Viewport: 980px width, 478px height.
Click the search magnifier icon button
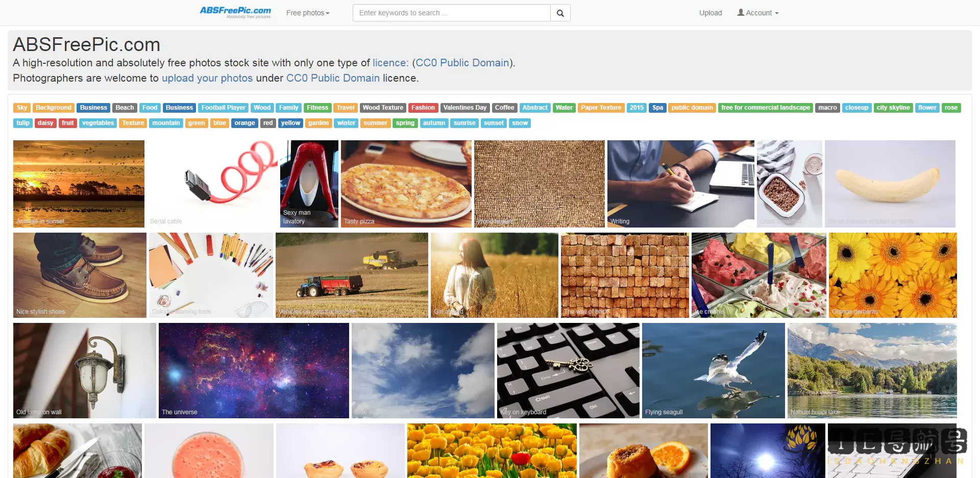click(x=560, y=13)
